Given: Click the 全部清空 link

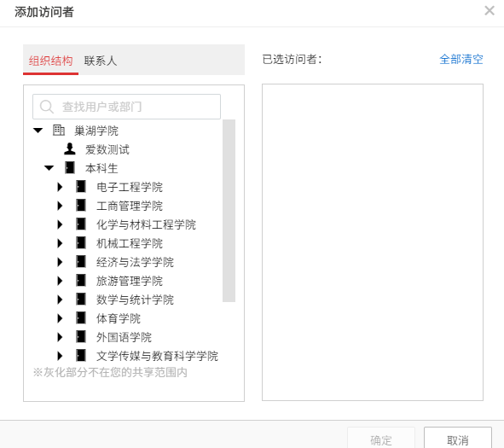Looking at the screenshot, I should 461,59.
